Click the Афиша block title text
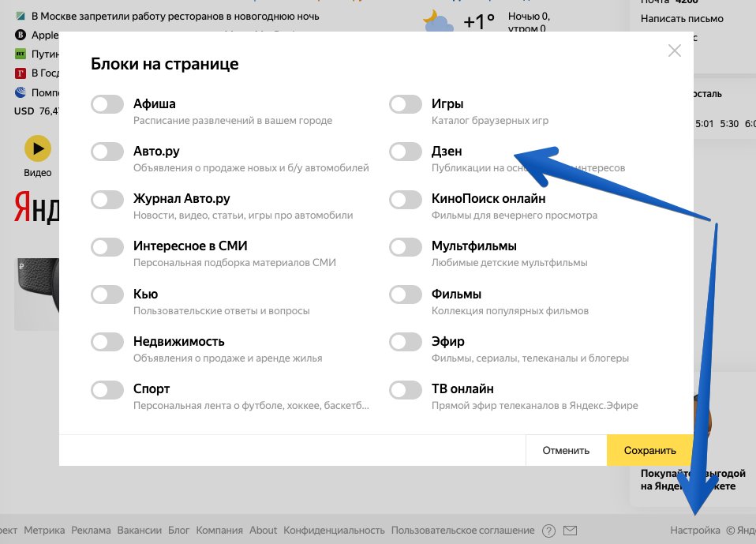The height and width of the screenshot is (544, 756). click(x=155, y=103)
